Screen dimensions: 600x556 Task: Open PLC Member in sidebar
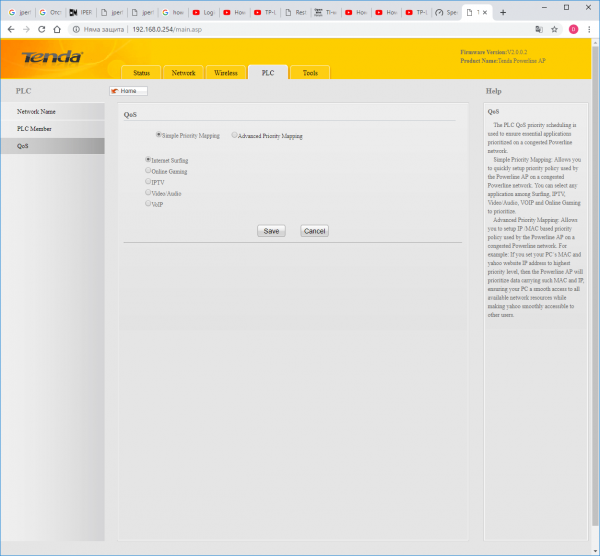coord(52,129)
